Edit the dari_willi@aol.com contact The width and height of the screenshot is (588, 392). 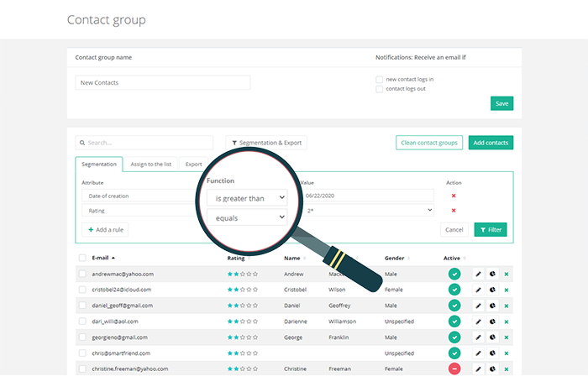(x=478, y=321)
